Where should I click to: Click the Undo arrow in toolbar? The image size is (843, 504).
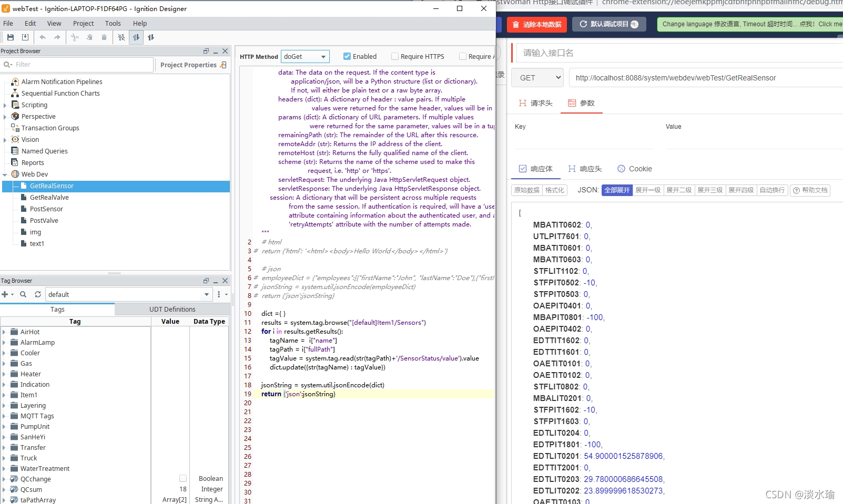point(43,37)
